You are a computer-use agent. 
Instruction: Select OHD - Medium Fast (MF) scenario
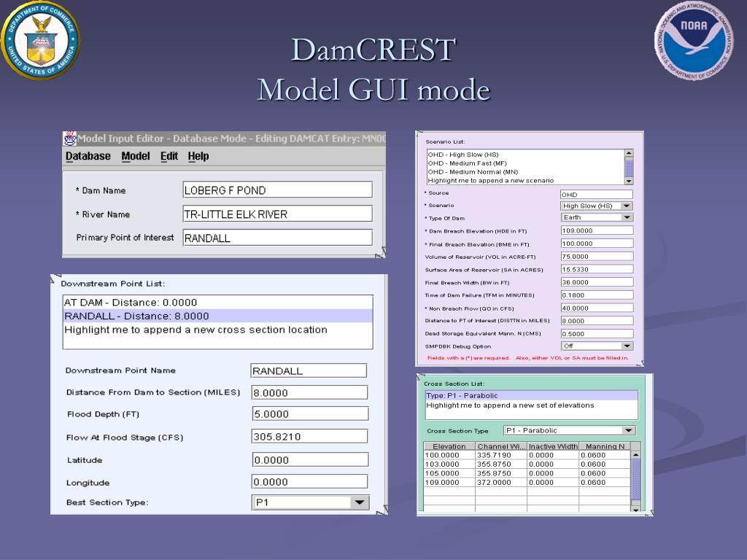point(525,163)
